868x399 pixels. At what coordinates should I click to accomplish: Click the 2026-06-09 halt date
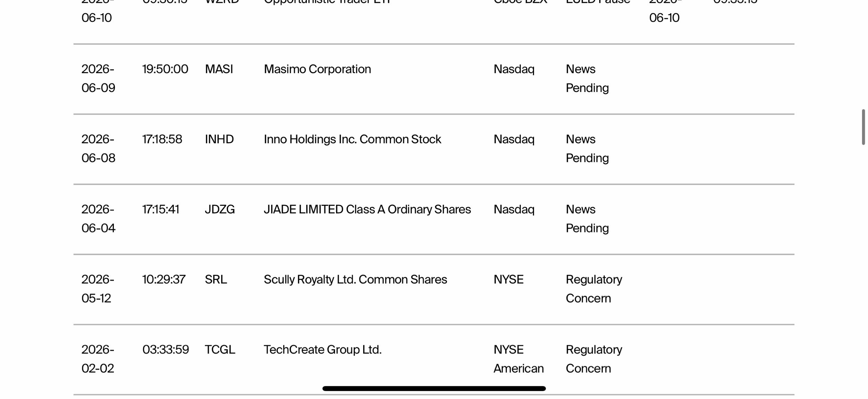click(98, 78)
